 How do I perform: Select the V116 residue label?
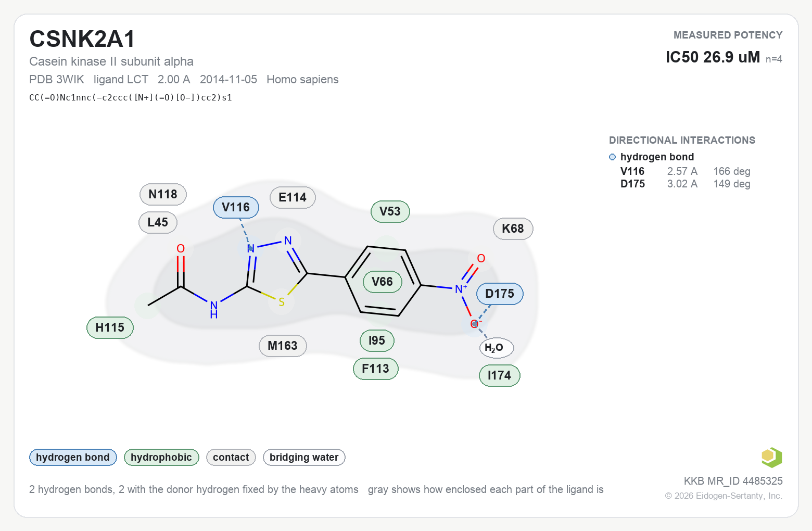236,207
